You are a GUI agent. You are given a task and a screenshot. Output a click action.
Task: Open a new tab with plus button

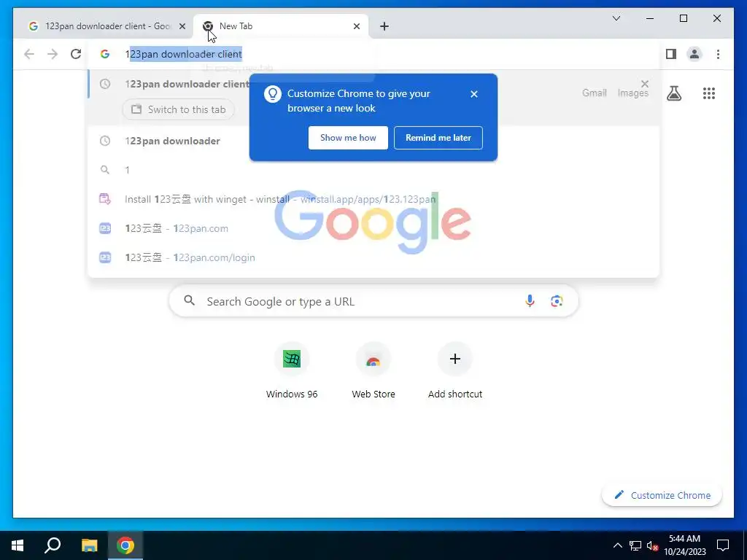(x=384, y=27)
